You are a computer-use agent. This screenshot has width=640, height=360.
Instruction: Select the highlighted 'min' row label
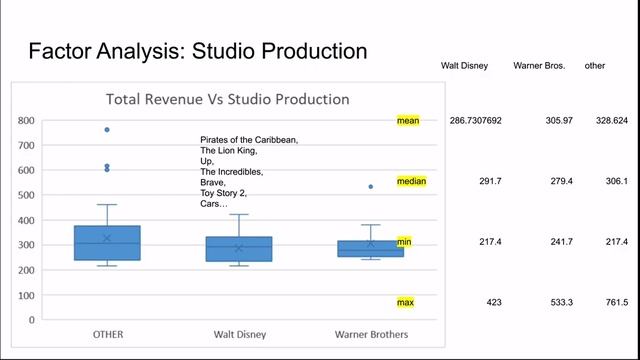pyautogui.click(x=404, y=242)
